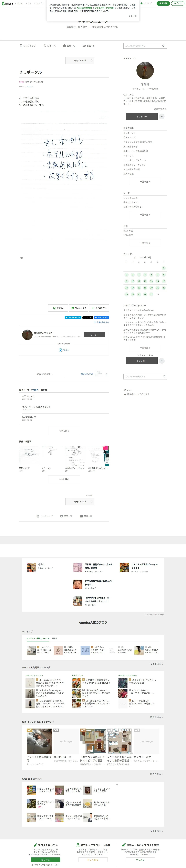This screenshot has height=868, width=186.
Task: Click the Ameba logo in the header
Action: pos(7,3)
